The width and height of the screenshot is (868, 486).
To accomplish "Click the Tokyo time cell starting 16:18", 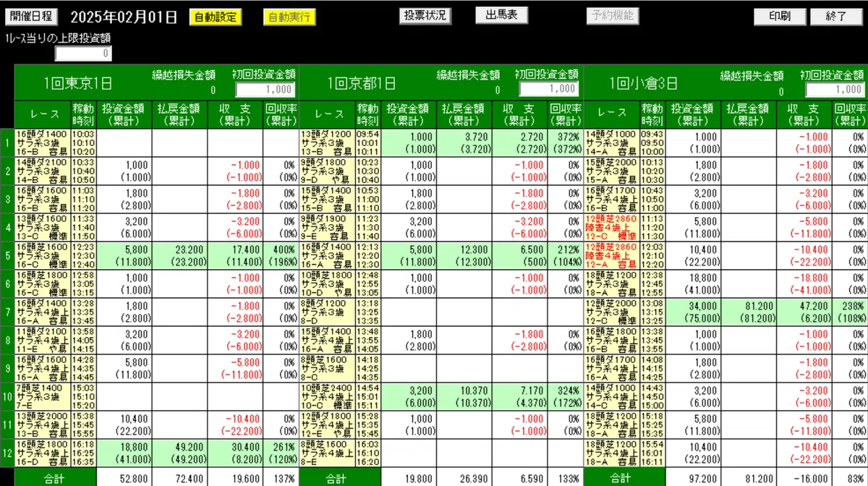I will point(83,453).
